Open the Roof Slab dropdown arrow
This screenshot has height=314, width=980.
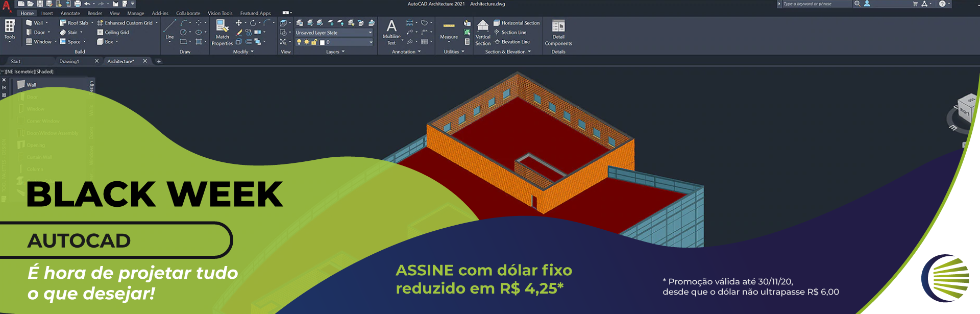92,23
